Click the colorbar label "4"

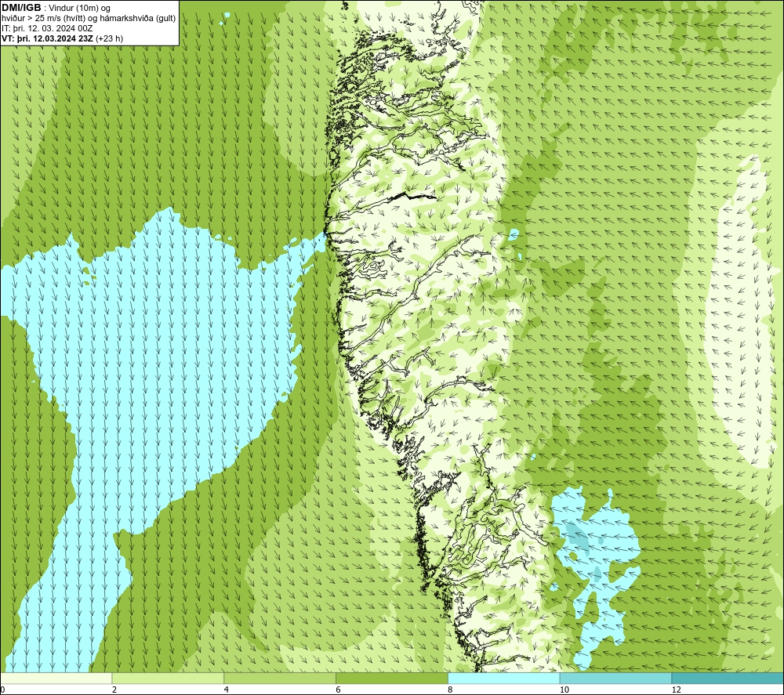pyautogui.click(x=227, y=690)
